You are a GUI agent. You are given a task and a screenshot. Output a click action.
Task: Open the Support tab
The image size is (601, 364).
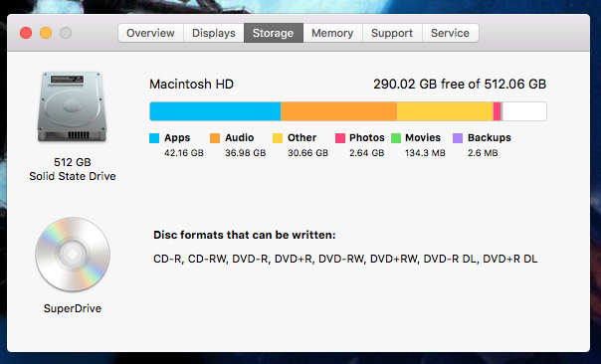392,33
